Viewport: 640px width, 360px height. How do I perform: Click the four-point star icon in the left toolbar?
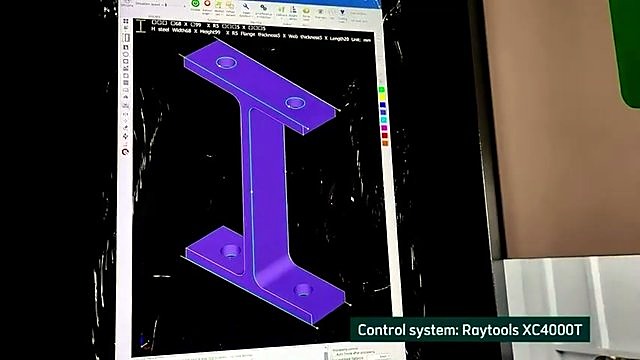click(x=125, y=136)
